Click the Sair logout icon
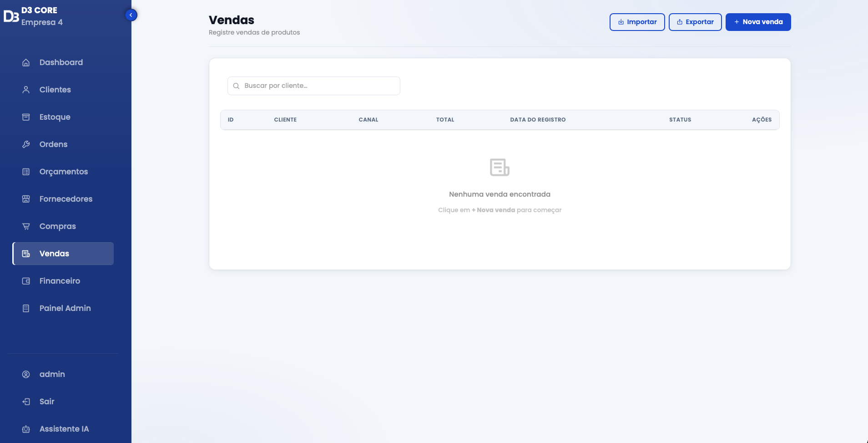 [x=26, y=402]
